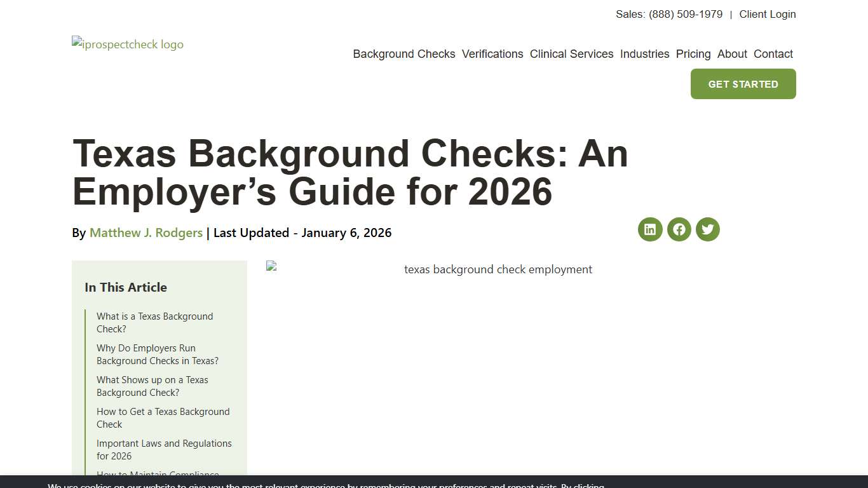
Task: View Important Laws and Regulations for 2026
Action: [x=164, y=449]
